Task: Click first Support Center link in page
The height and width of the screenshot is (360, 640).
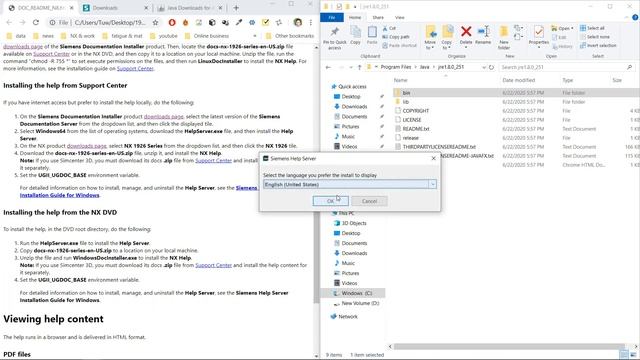Action: (51, 54)
